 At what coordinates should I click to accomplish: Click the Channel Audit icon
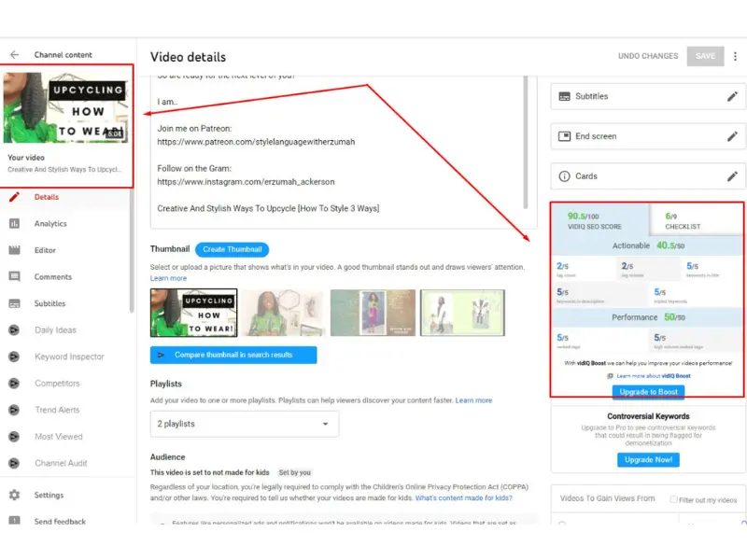coord(15,463)
